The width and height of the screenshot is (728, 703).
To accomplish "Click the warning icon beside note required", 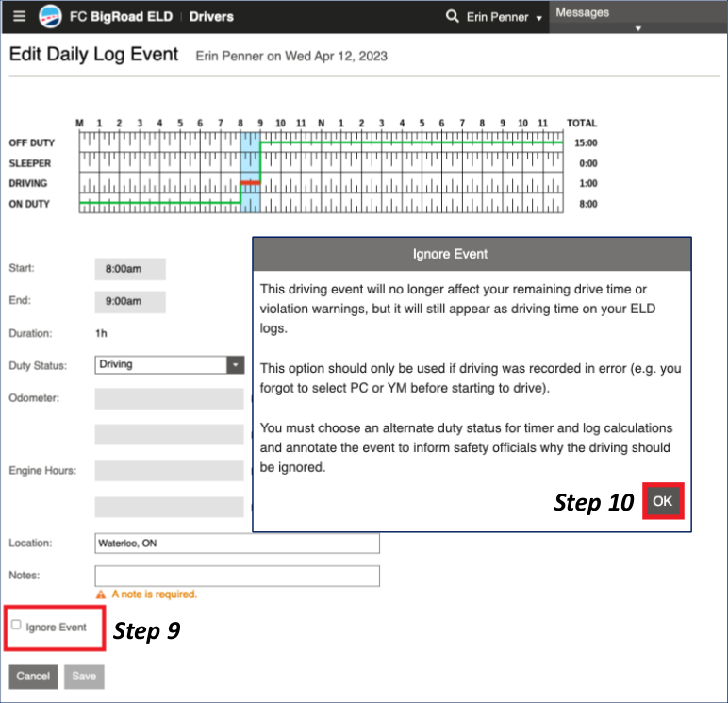I will tap(100, 594).
